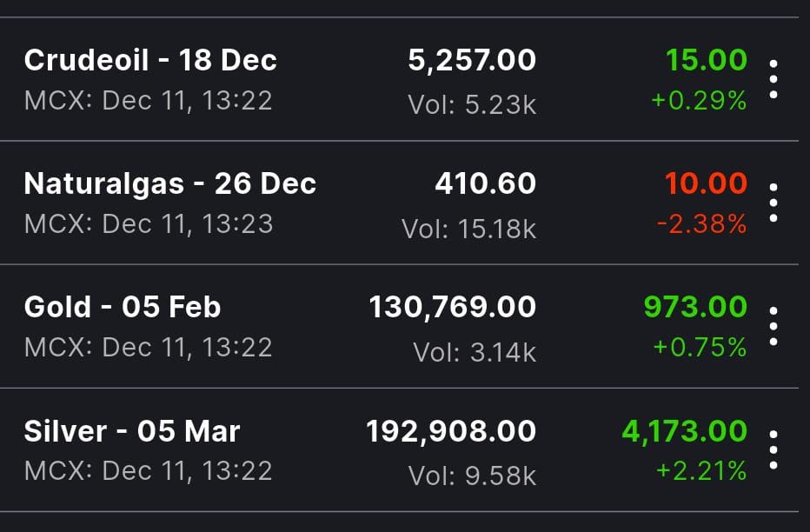Tap Silver +2.21% percentage change

(x=701, y=471)
